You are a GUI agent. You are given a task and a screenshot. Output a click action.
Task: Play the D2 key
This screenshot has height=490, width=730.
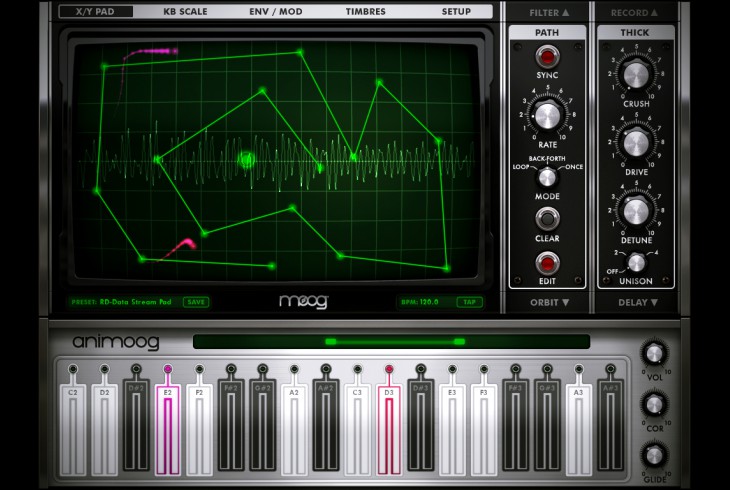(x=105, y=429)
